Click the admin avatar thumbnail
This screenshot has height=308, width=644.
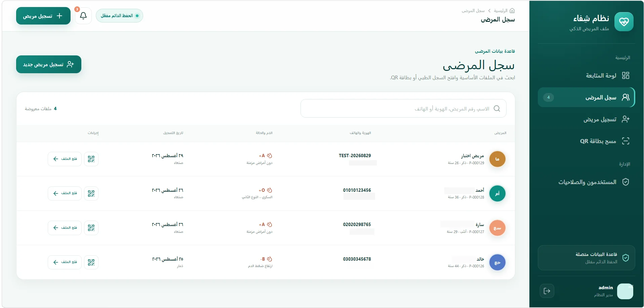(x=625, y=291)
